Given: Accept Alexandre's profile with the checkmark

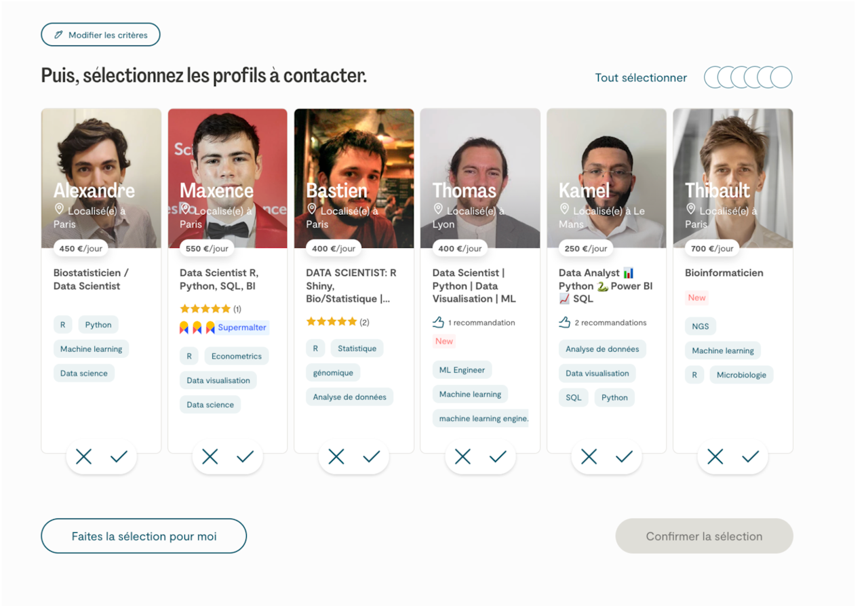Looking at the screenshot, I should [119, 457].
